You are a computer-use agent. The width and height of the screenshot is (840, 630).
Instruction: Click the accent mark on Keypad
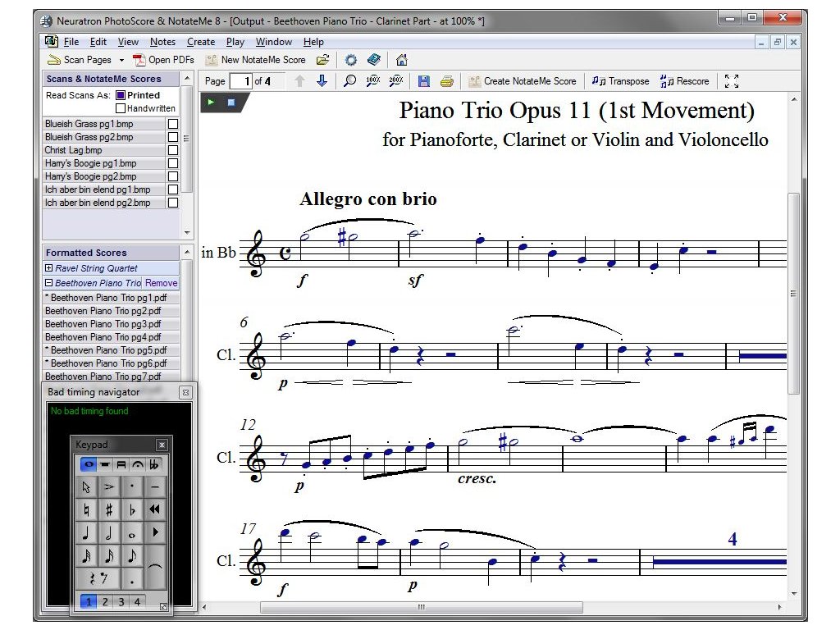109,487
